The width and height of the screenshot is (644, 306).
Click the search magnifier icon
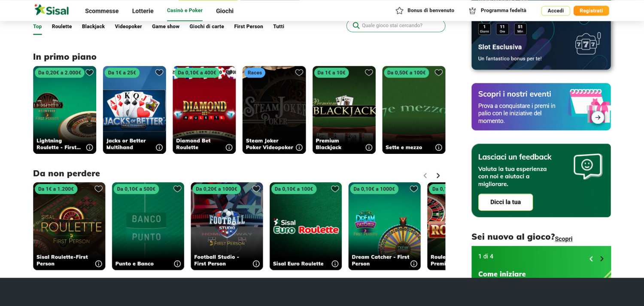click(356, 25)
